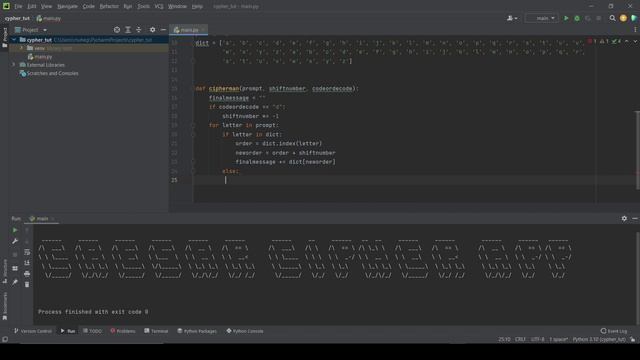Image resolution: width=640 pixels, height=360 pixels.
Task: Open the main run configuration dropdown
Action: [x=542, y=18]
